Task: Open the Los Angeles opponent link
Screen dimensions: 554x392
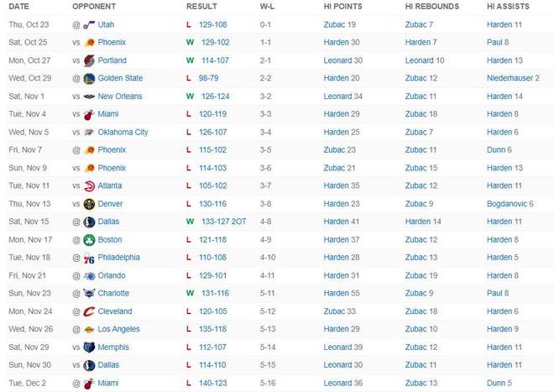Action: pyautogui.click(x=118, y=329)
